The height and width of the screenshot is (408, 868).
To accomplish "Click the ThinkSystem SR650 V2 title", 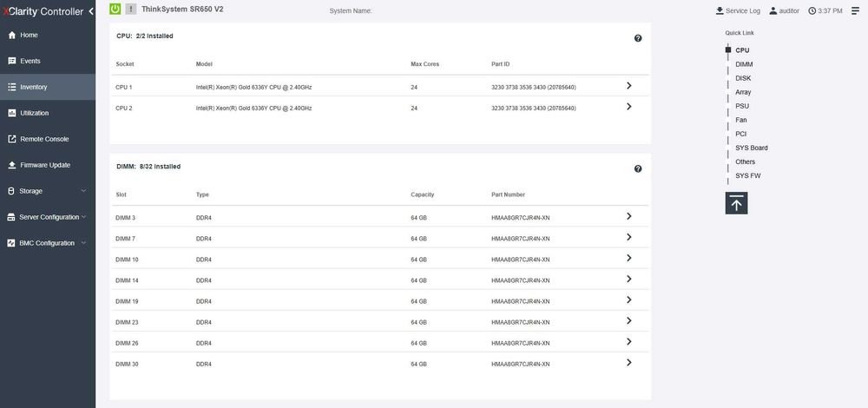I will (x=182, y=9).
